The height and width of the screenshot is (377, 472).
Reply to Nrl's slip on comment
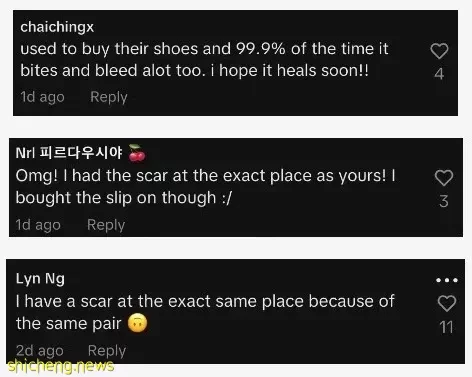click(106, 225)
